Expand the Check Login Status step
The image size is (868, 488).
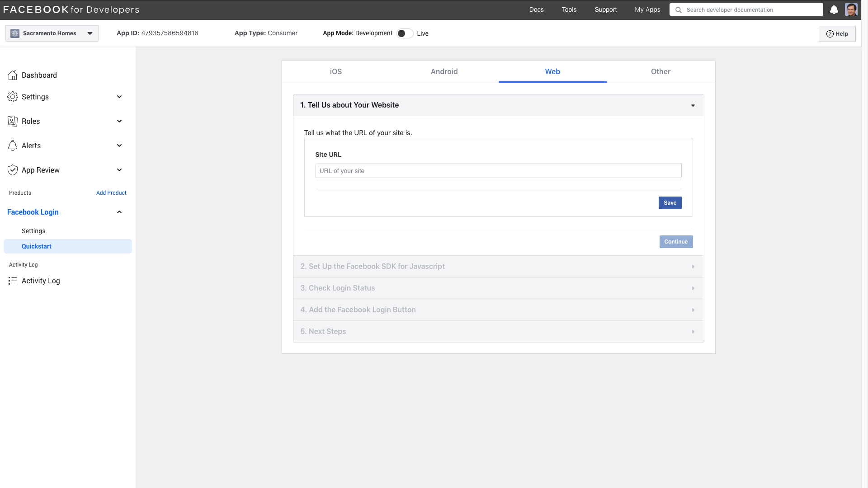point(498,288)
